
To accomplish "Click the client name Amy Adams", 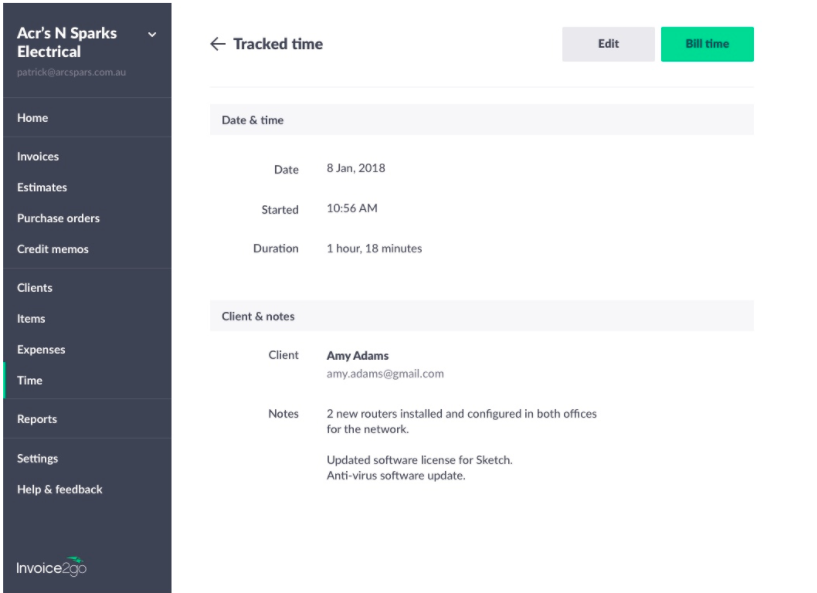I will point(357,355).
